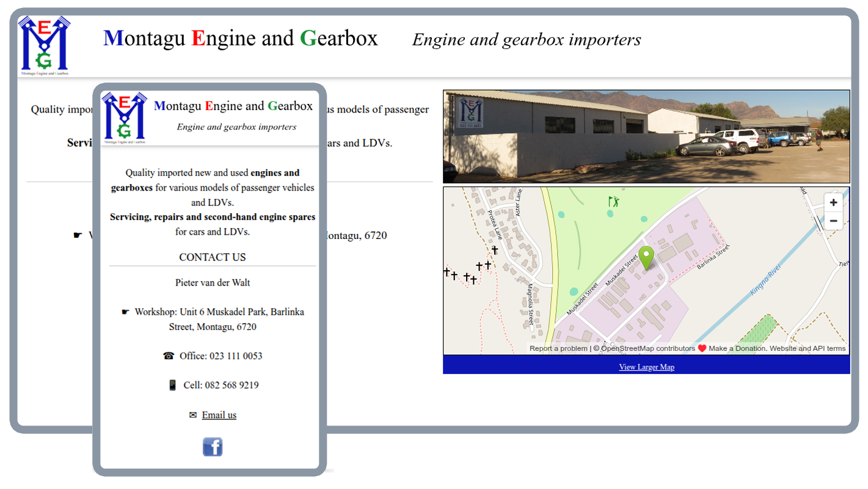The image size is (868, 489).
Task: Click Office: 023 111 0053 number
Action: click(x=221, y=356)
